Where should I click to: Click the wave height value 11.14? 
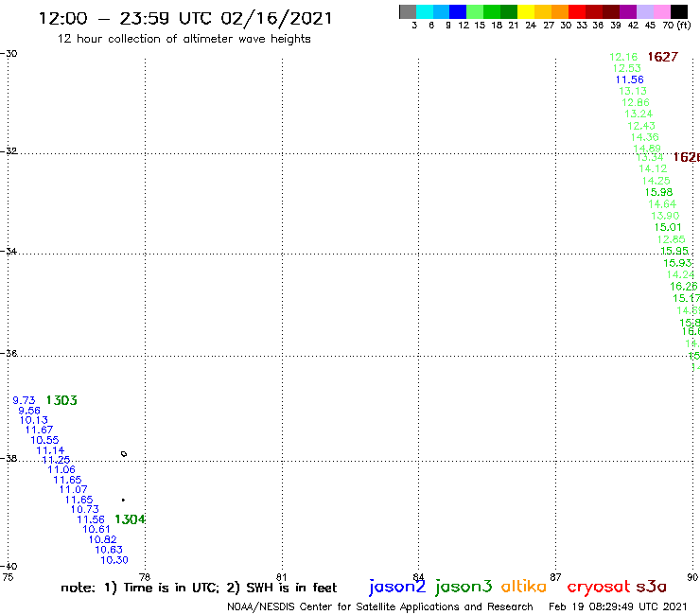point(50,450)
